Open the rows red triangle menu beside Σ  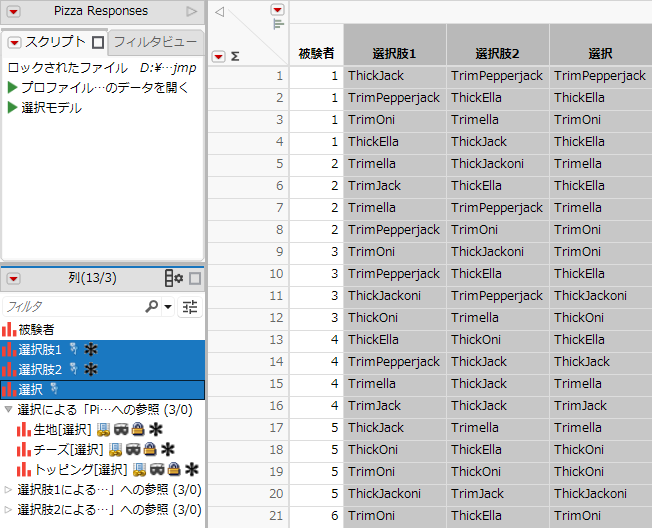[x=219, y=56]
